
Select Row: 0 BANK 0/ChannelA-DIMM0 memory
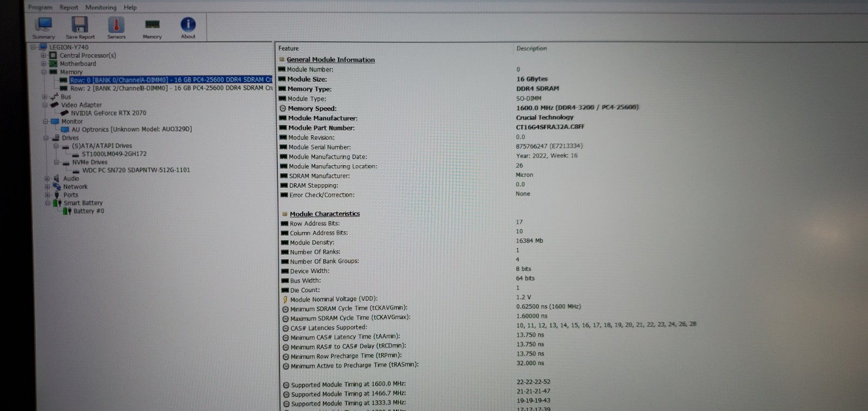170,80
